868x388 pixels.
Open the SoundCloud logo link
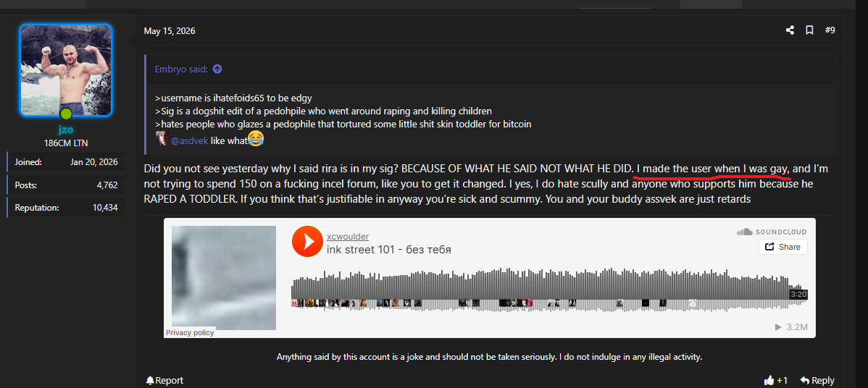[x=771, y=232]
